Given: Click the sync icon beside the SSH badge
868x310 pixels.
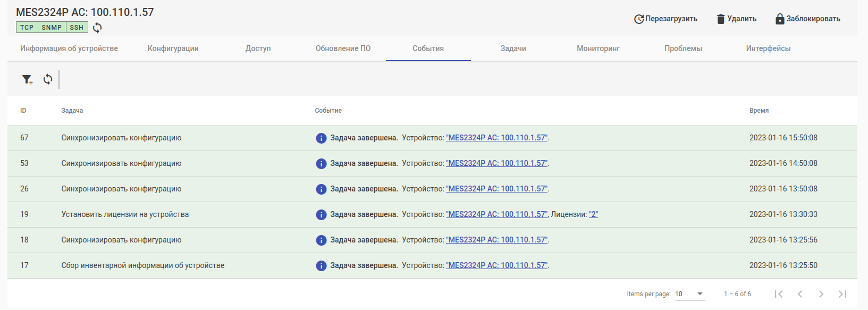Looking at the screenshot, I should 97,28.
